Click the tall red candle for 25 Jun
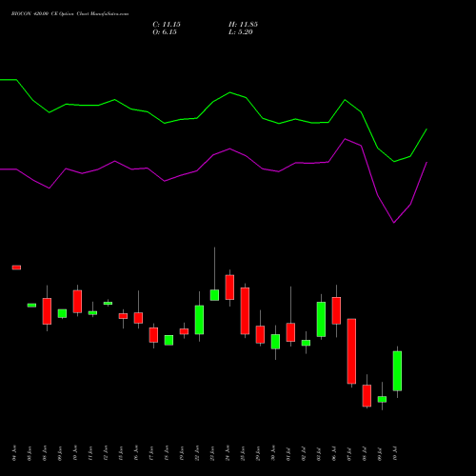 pyautogui.click(x=245, y=311)
